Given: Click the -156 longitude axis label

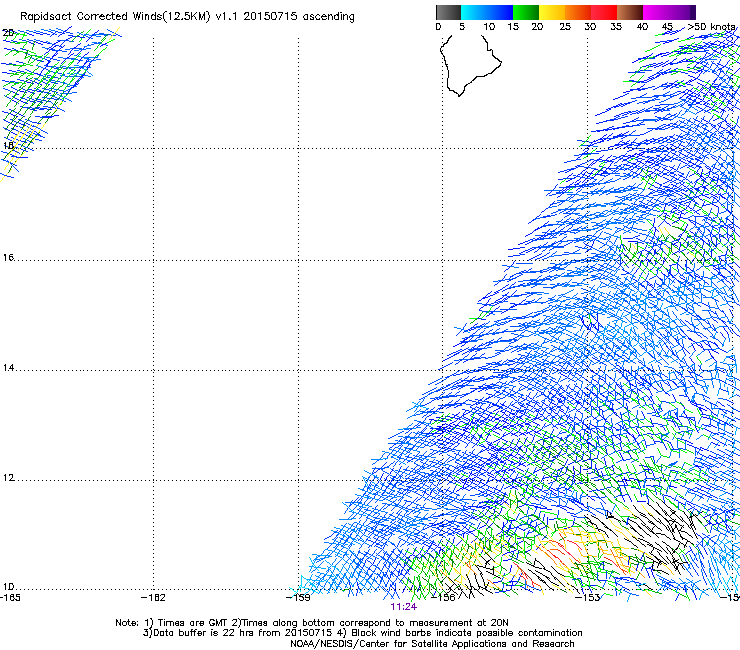Looking at the screenshot, I should coord(443,598).
